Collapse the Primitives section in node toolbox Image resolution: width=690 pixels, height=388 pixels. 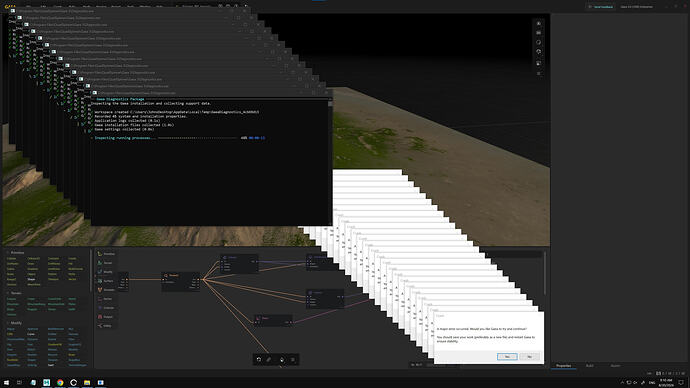pyautogui.click(x=7, y=253)
